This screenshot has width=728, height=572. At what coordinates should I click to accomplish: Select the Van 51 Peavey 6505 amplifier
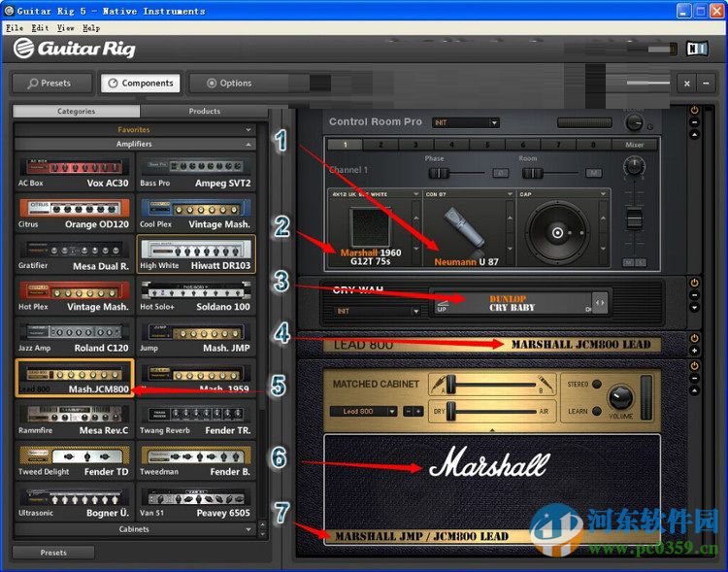[195, 501]
